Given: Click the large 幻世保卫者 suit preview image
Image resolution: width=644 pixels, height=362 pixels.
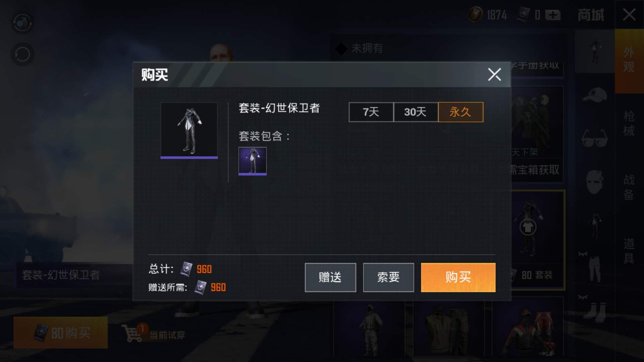Looking at the screenshot, I should tap(189, 130).
